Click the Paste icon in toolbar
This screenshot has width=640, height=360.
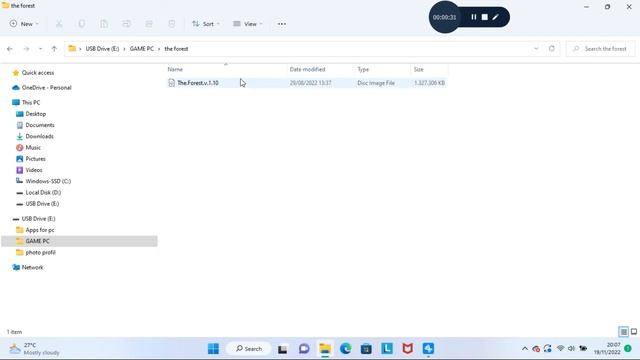[x=104, y=24]
